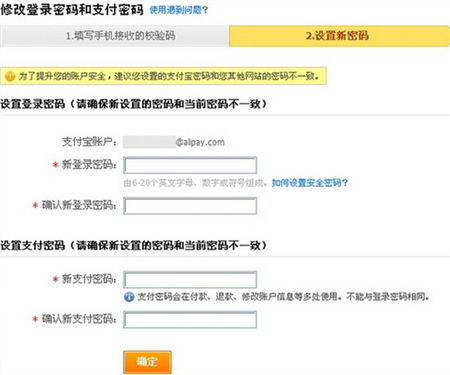Open the 如何设置安全密码? link
This screenshot has width=450, height=375.
click(x=310, y=183)
